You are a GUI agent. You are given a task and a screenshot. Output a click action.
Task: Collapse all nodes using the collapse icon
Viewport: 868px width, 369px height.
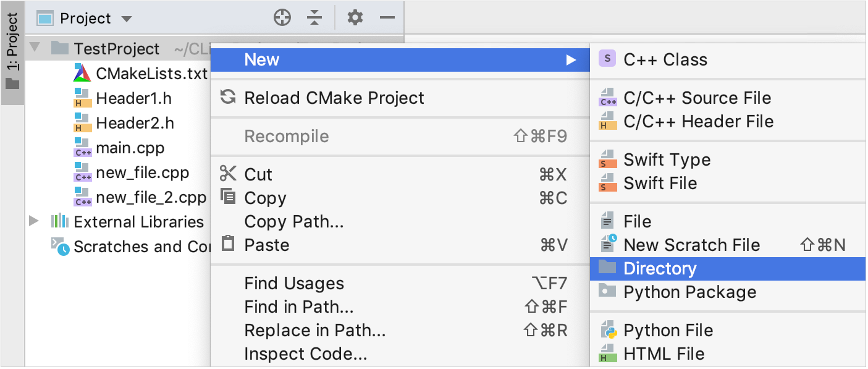coord(314,17)
